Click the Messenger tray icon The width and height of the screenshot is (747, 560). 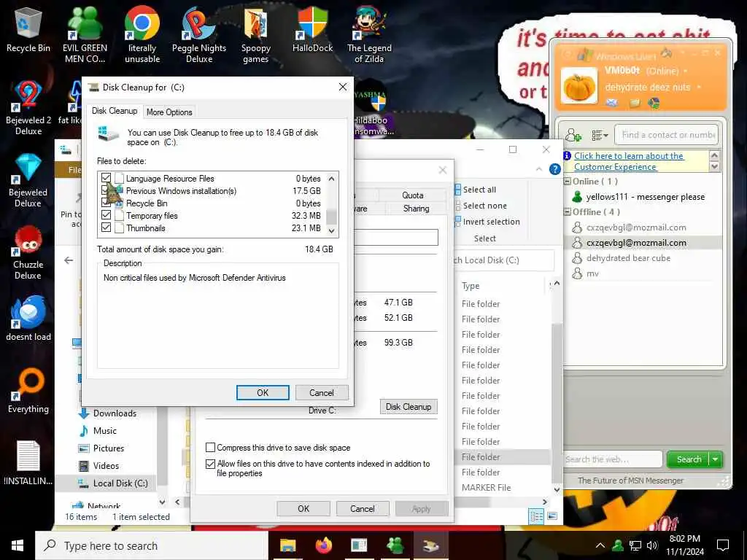click(x=618, y=545)
